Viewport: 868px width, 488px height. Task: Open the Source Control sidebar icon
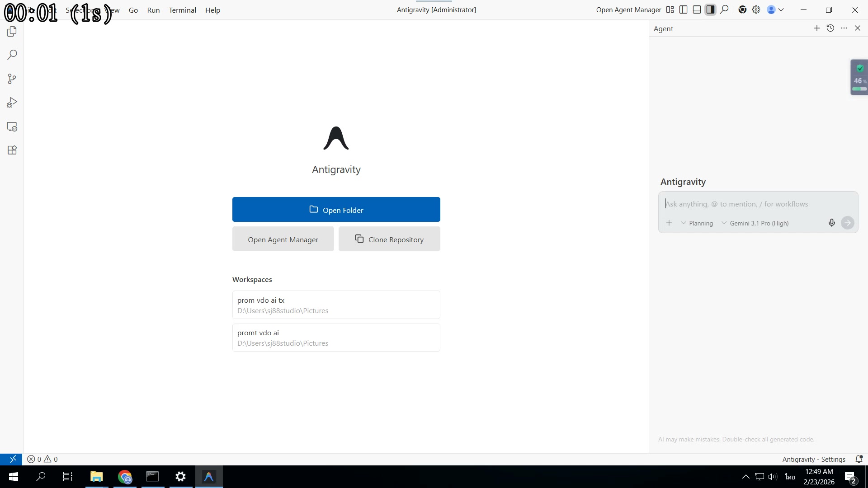pyautogui.click(x=12, y=79)
